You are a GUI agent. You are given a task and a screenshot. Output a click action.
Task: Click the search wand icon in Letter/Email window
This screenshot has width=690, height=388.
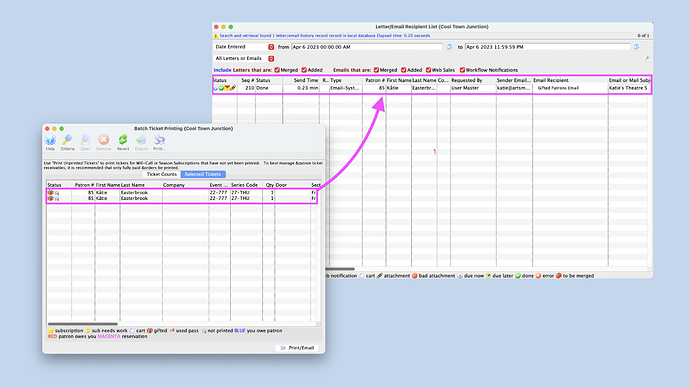click(647, 59)
